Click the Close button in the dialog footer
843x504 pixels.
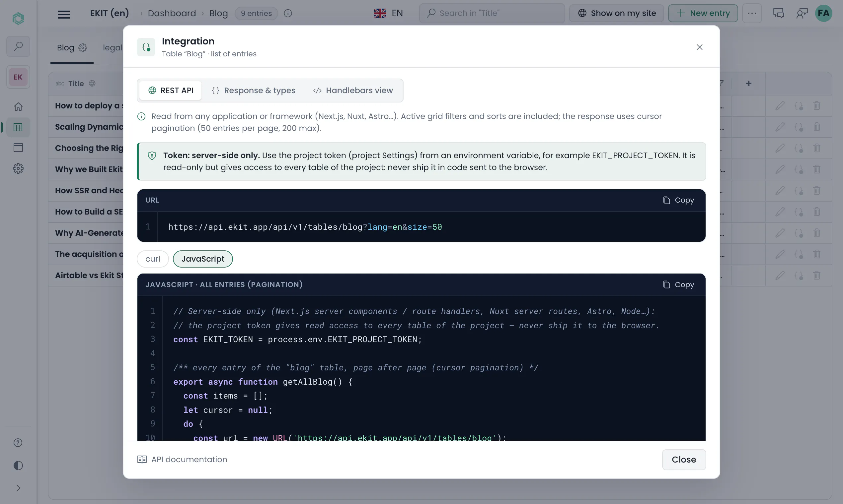pyautogui.click(x=684, y=460)
